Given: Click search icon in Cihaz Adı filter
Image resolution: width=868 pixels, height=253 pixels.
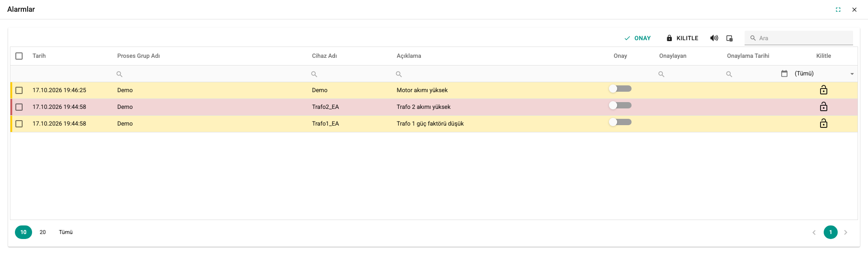Looking at the screenshot, I should [314, 74].
